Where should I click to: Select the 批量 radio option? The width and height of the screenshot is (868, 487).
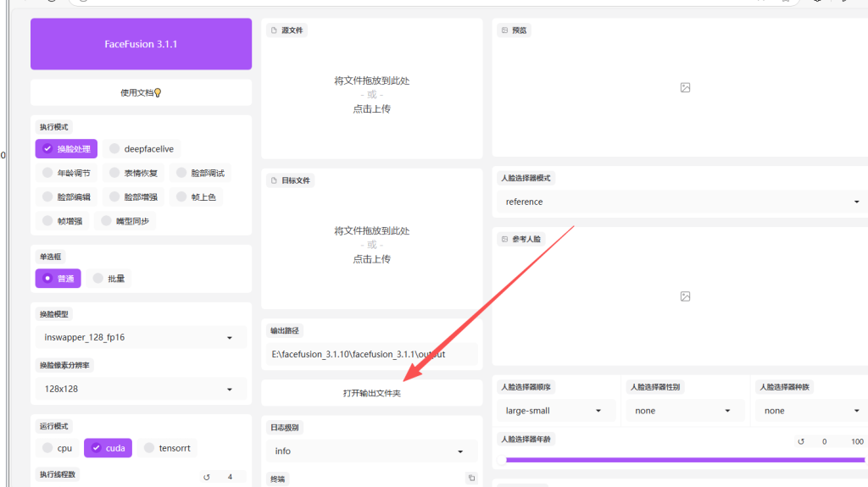pyautogui.click(x=98, y=279)
